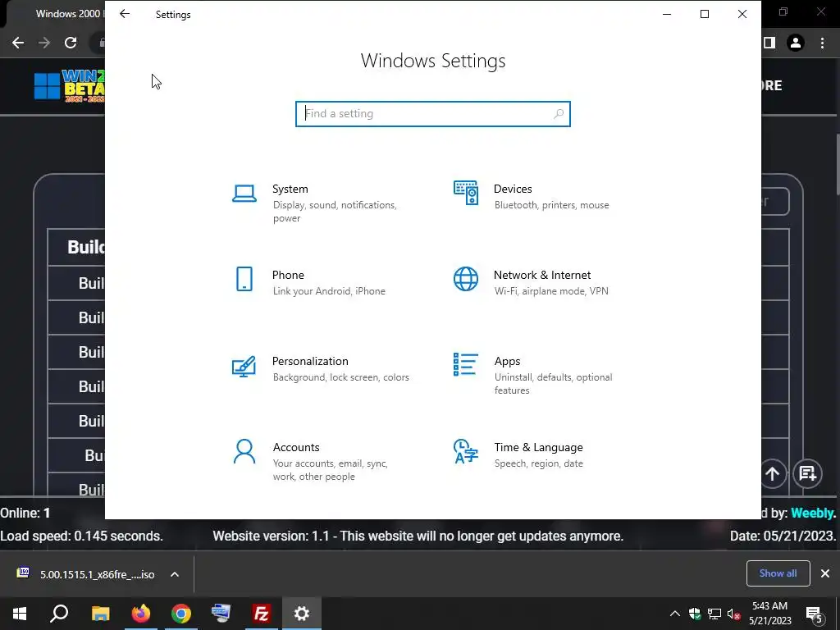Open the Windows Start menu
This screenshot has width=840, height=630.
click(x=20, y=614)
